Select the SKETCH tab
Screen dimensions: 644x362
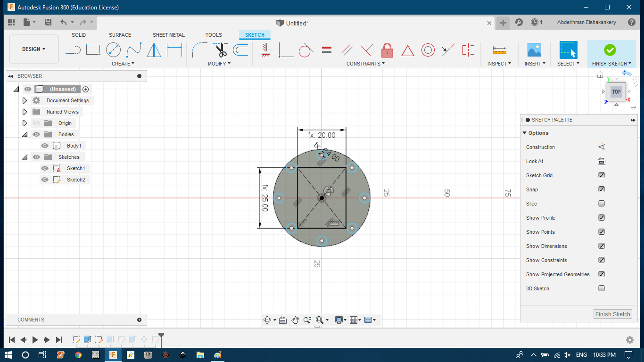pos(255,35)
